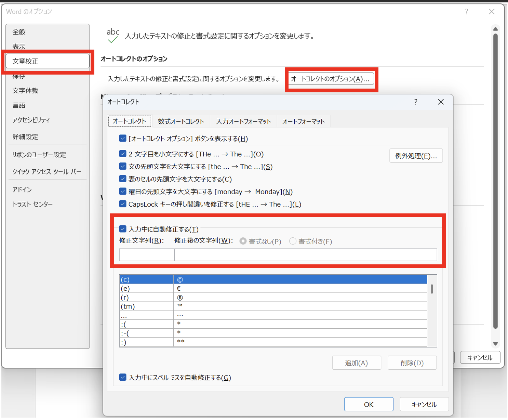
Task: Toggle 表のセルの先頭文字を大文字にする checkbox
Action: tap(123, 179)
